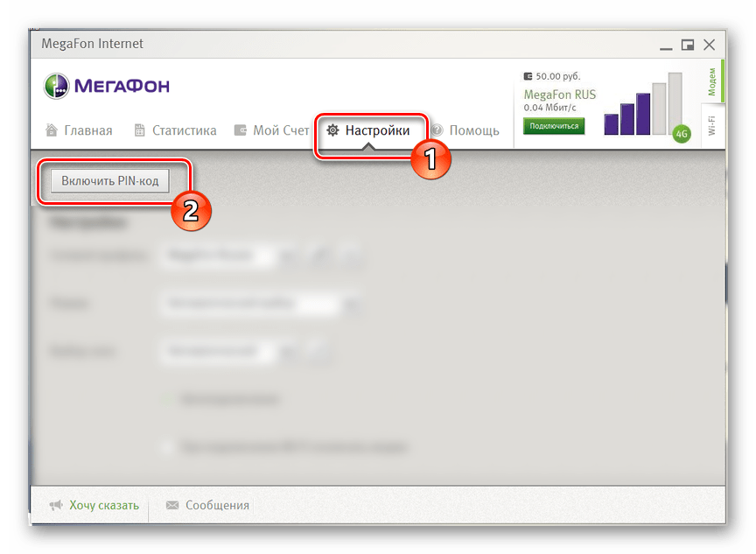This screenshot has height=554, width=756.
Task: Click the calendar icon beside Статистика
Action: pos(139,130)
